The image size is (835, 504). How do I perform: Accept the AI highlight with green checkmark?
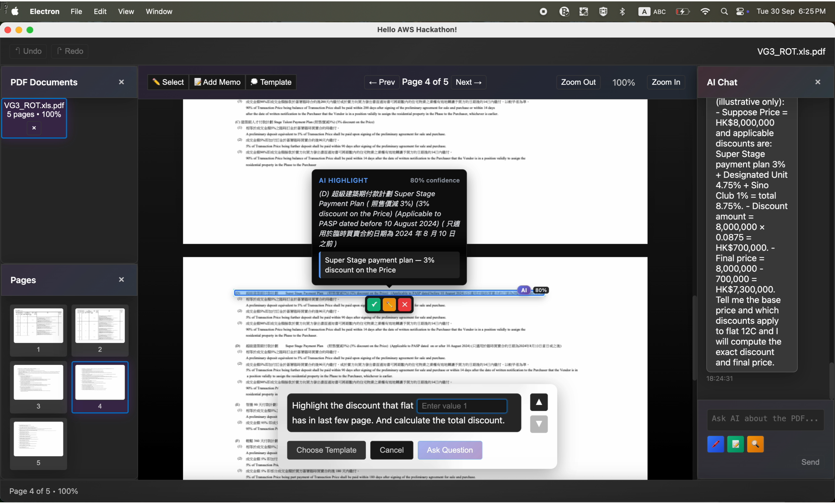[x=373, y=304]
